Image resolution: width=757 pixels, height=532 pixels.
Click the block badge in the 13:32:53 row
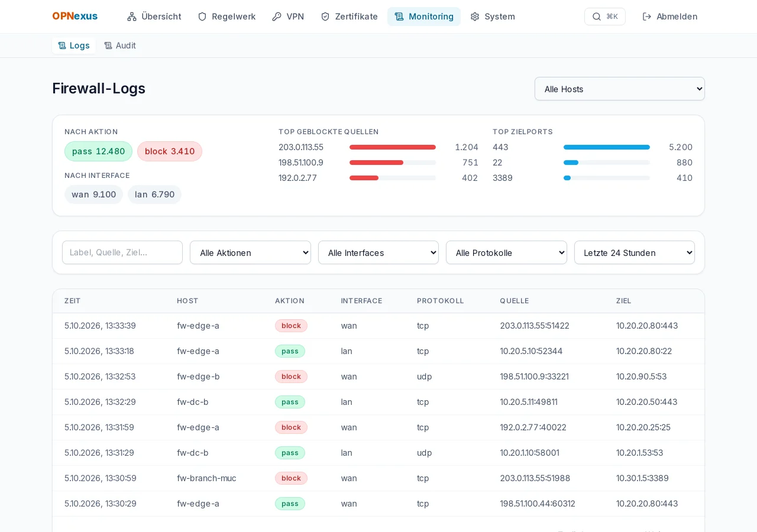pyautogui.click(x=291, y=377)
